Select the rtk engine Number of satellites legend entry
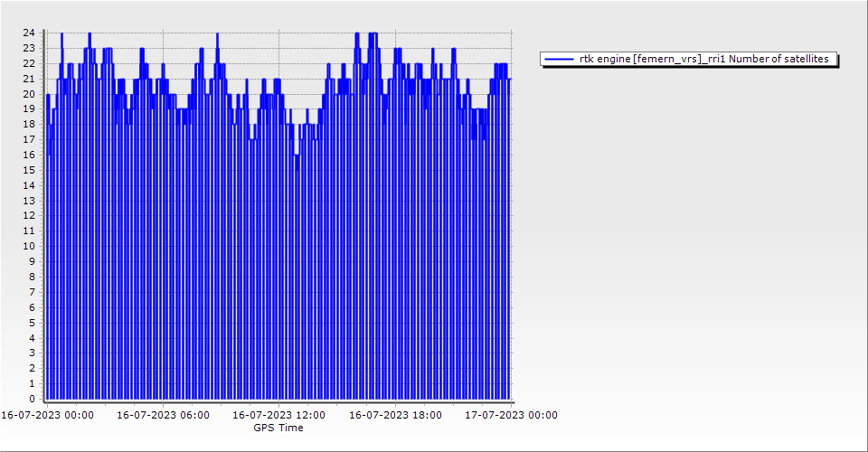868x452 pixels. pos(703,59)
